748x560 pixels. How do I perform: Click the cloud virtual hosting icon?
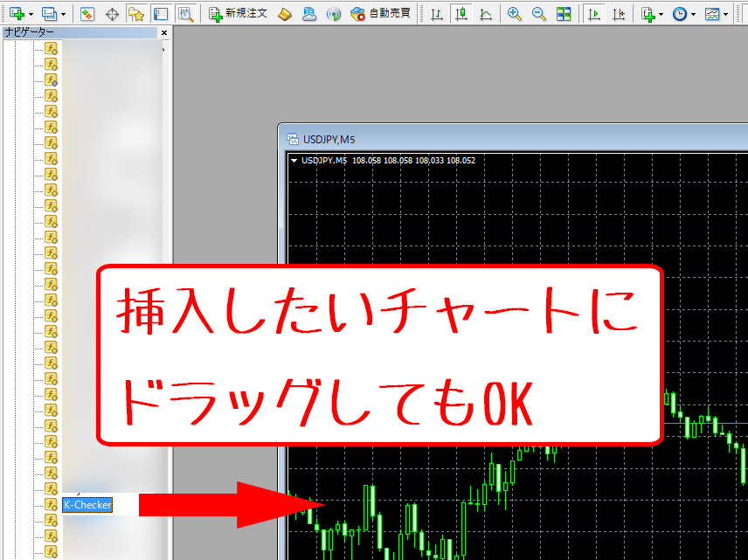pos(309,14)
